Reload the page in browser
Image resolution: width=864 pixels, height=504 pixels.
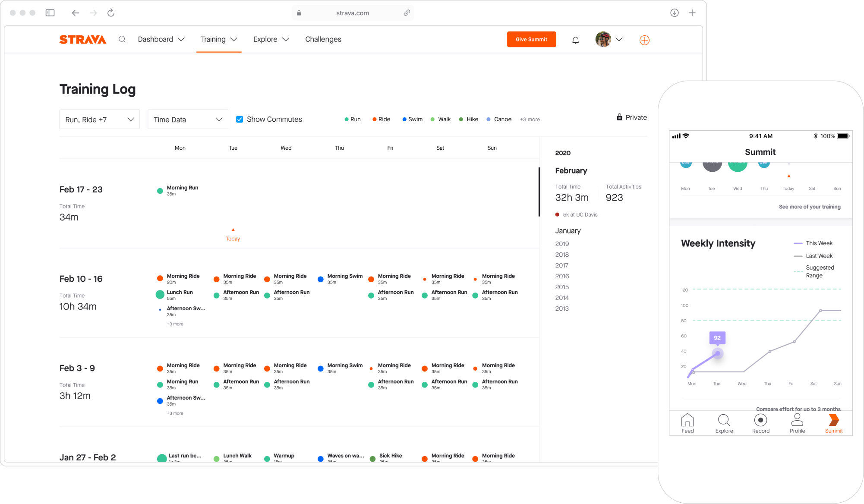tap(111, 13)
